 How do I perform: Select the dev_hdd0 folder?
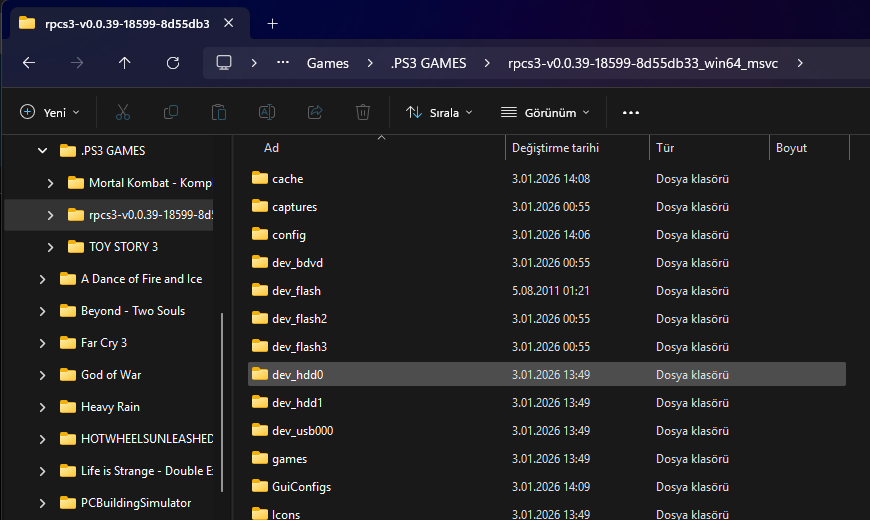pyautogui.click(x=547, y=375)
